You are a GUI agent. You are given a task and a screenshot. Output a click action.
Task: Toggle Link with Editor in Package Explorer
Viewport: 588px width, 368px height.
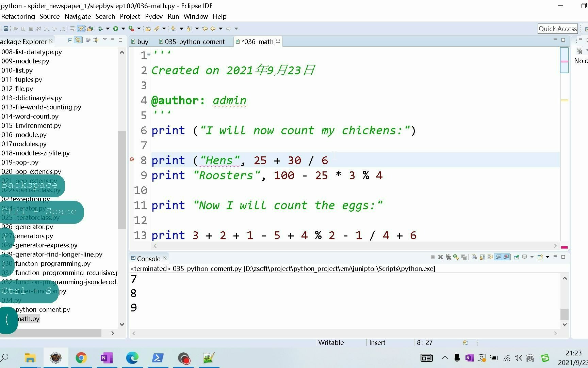pyautogui.click(x=78, y=40)
